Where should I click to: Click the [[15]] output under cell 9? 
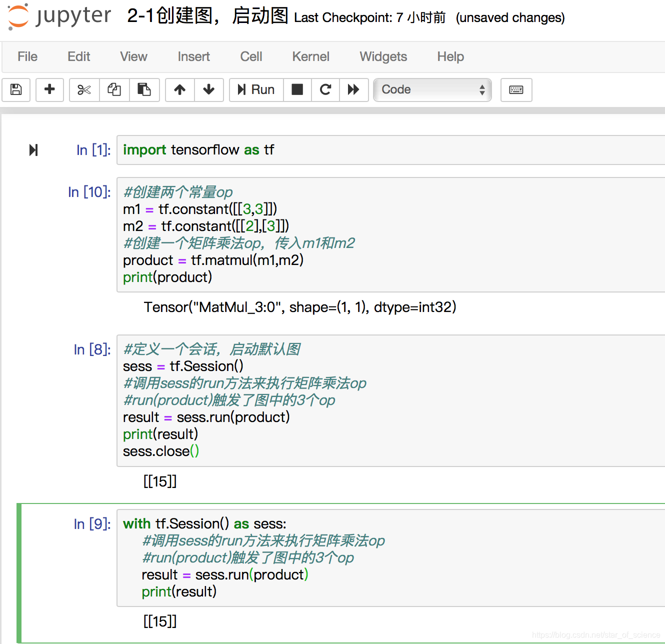click(160, 621)
